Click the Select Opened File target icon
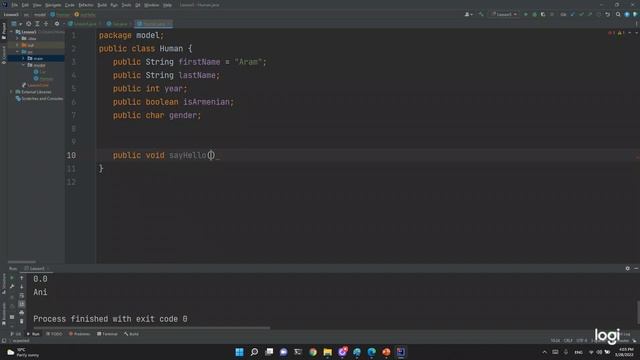 click(x=29, y=24)
